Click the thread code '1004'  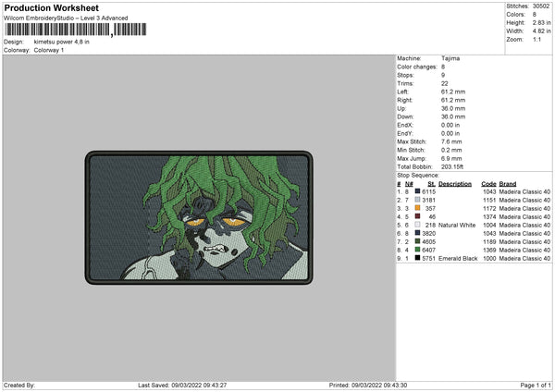pyautogui.click(x=489, y=225)
